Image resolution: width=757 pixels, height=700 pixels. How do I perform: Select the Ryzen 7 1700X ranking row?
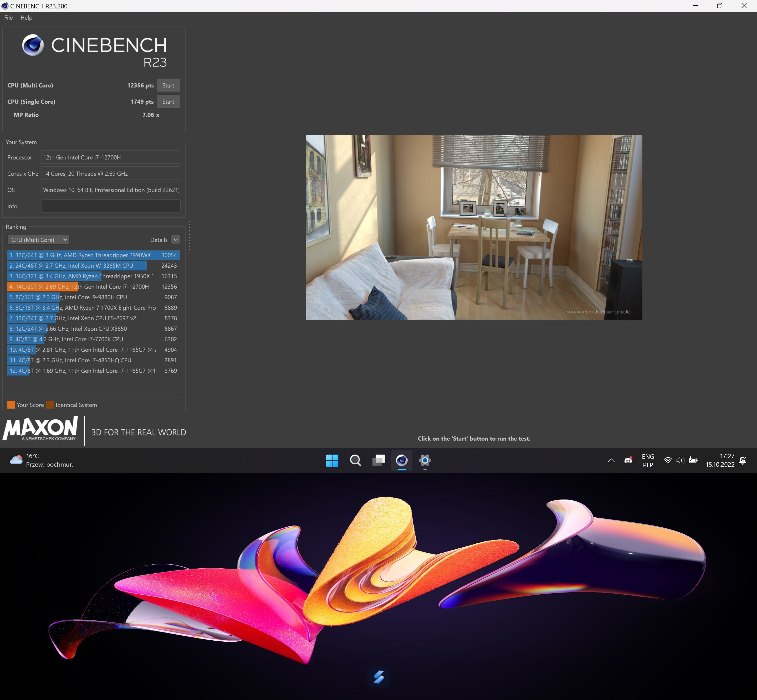93,308
